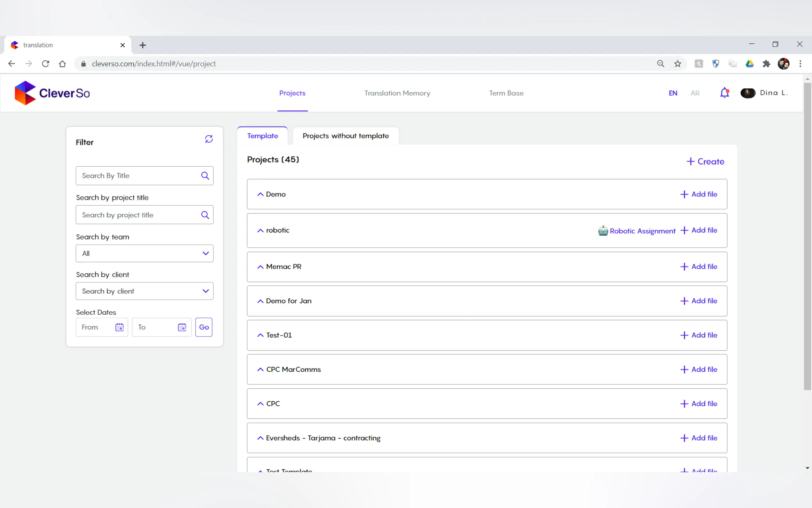This screenshot has width=812, height=508.
Task: Switch the interface language to AR
Action: tap(695, 93)
